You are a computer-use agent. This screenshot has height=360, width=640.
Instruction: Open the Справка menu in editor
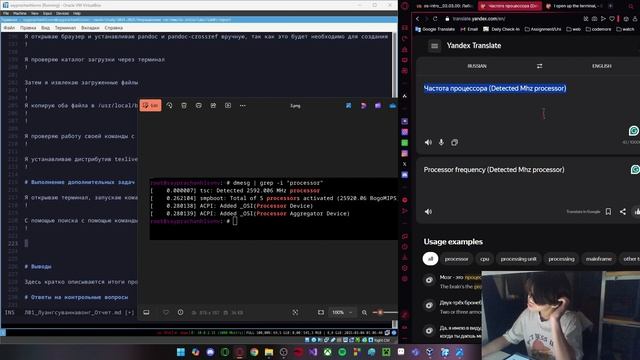click(x=113, y=28)
